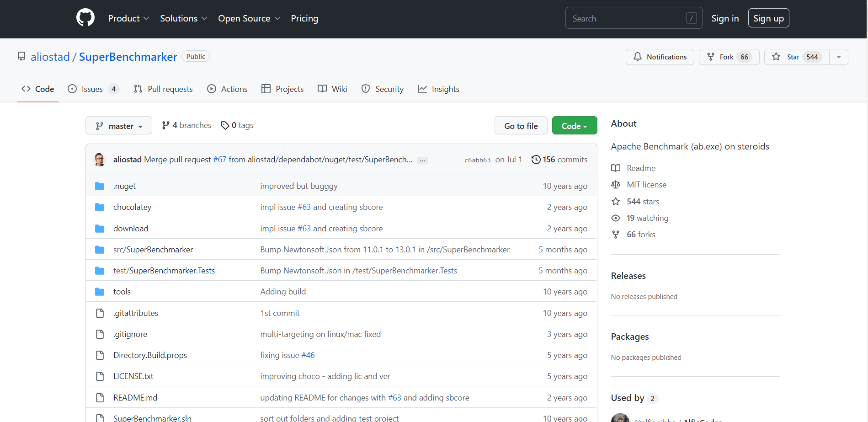Click the committer avatar for aliostad
This screenshot has width=868, height=422.
click(100, 160)
